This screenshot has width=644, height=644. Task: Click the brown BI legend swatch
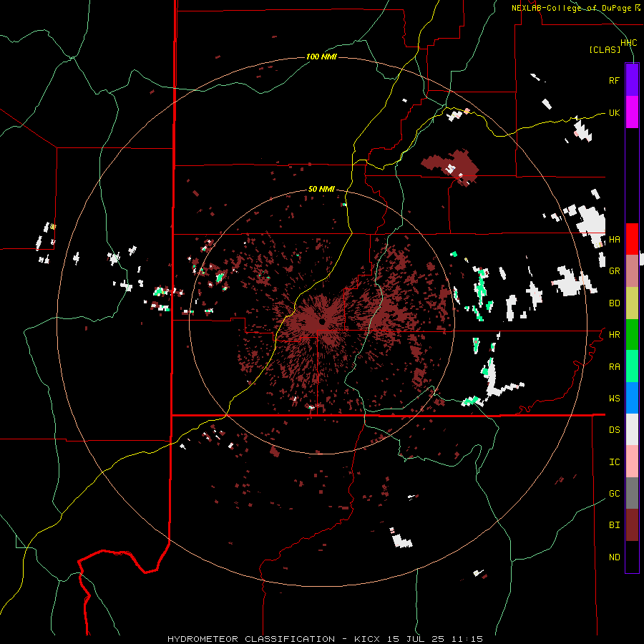coord(632,525)
